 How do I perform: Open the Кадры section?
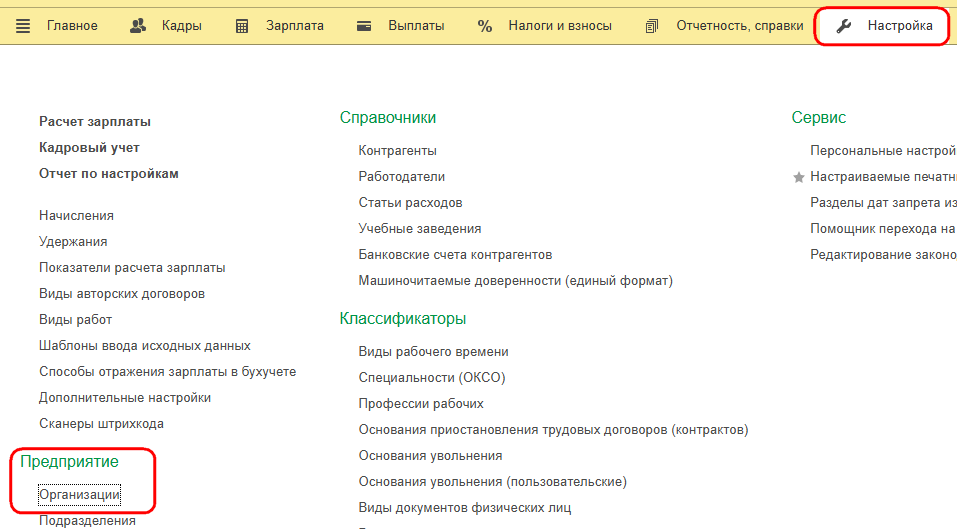182,26
